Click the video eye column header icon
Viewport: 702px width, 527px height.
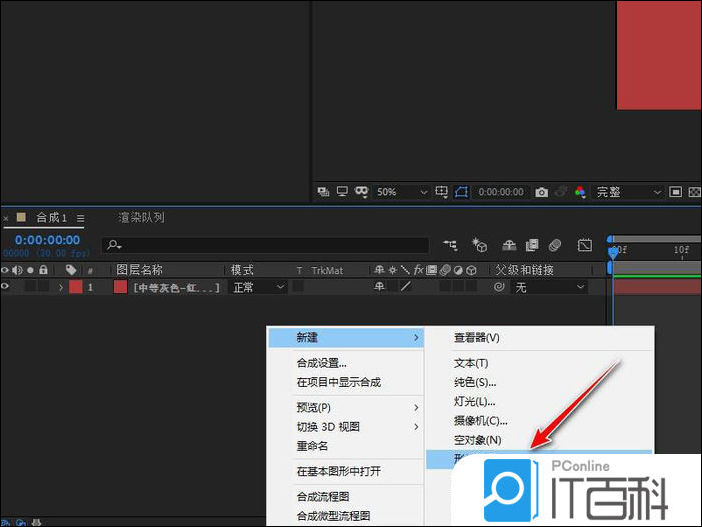[x=4, y=270]
